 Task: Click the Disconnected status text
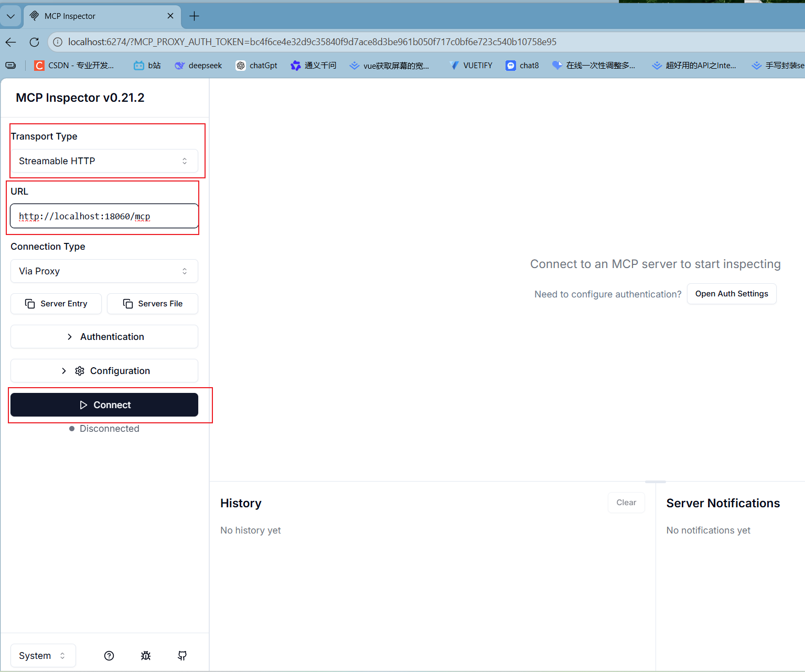tap(110, 429)
